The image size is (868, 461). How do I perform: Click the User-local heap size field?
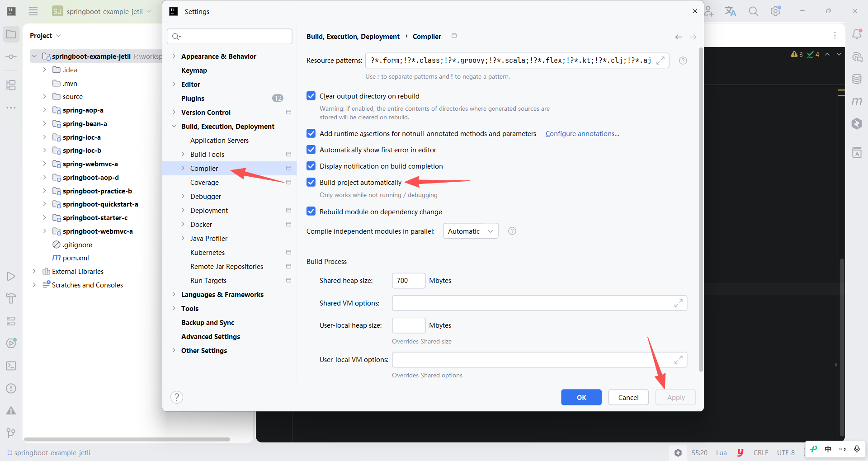pos(409,325)
